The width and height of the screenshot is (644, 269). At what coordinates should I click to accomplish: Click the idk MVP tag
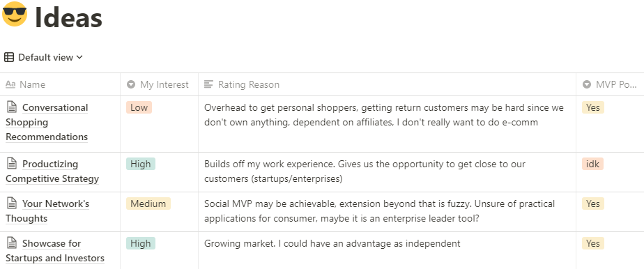(x=592, y=164)
